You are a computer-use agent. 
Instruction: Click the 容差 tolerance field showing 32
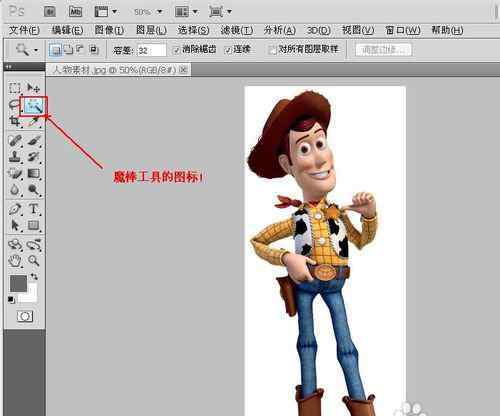click(x=152, y=50)
